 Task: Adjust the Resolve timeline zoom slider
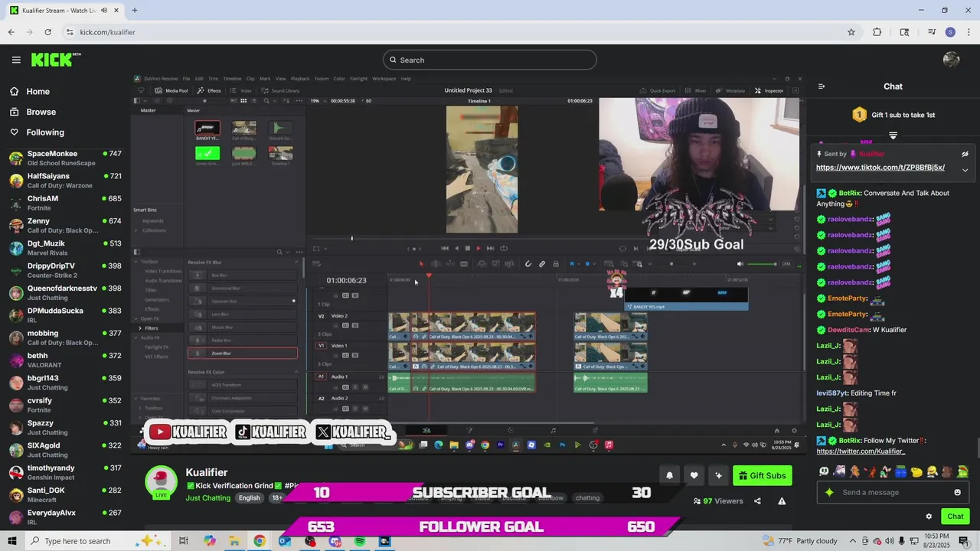(x=671, y=264)
